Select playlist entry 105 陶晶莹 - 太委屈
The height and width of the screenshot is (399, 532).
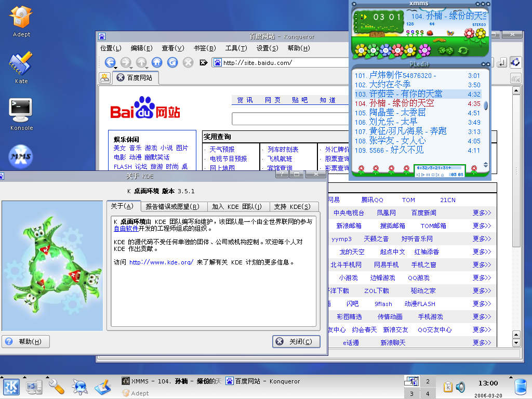(418, 113)
